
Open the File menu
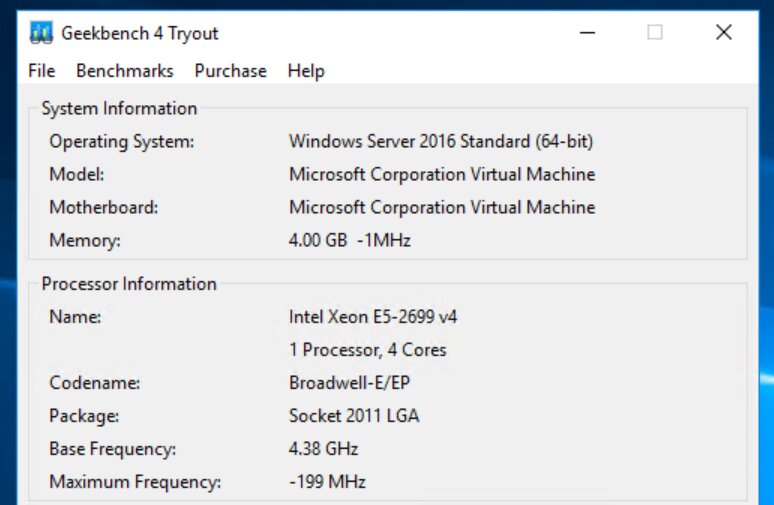coord(41,71)
